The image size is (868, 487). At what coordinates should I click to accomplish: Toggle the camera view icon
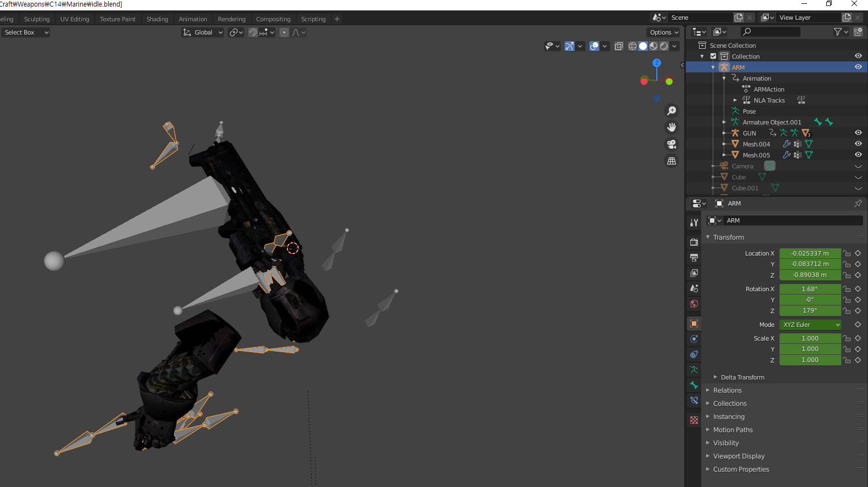pyautogui.click(x=672, y=144)
